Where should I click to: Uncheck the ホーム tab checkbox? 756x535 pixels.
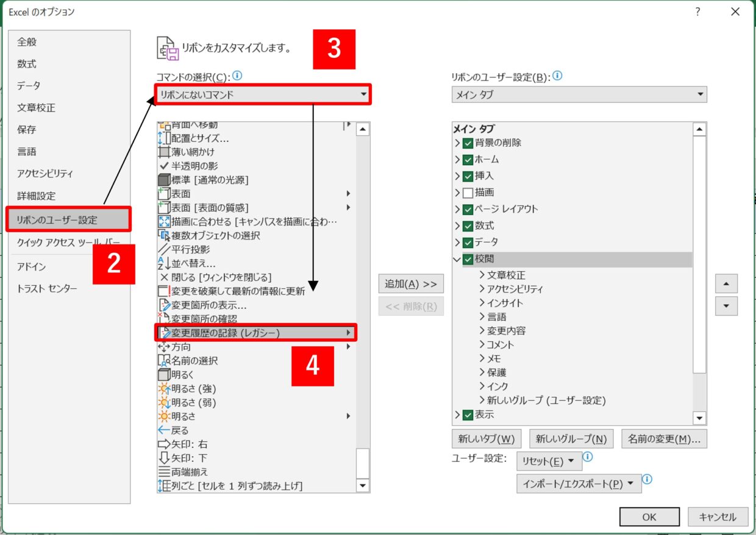[x=468, y=160]
